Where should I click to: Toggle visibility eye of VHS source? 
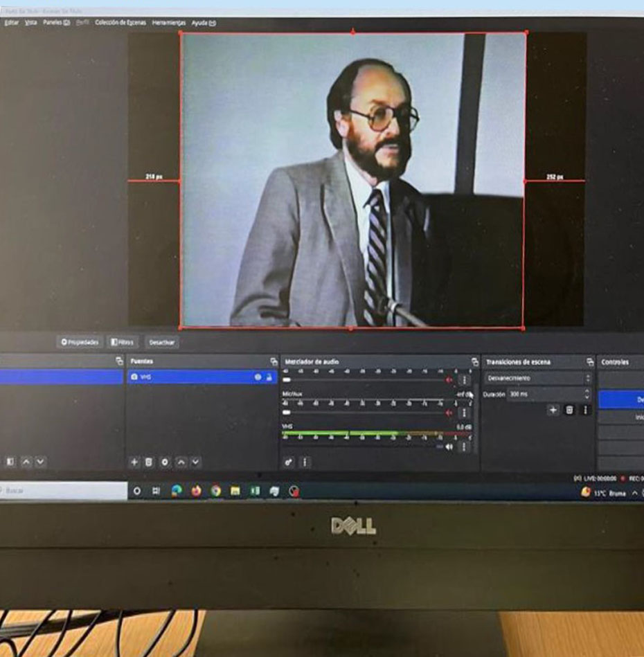pyautogui.click(x=258, y=377)
